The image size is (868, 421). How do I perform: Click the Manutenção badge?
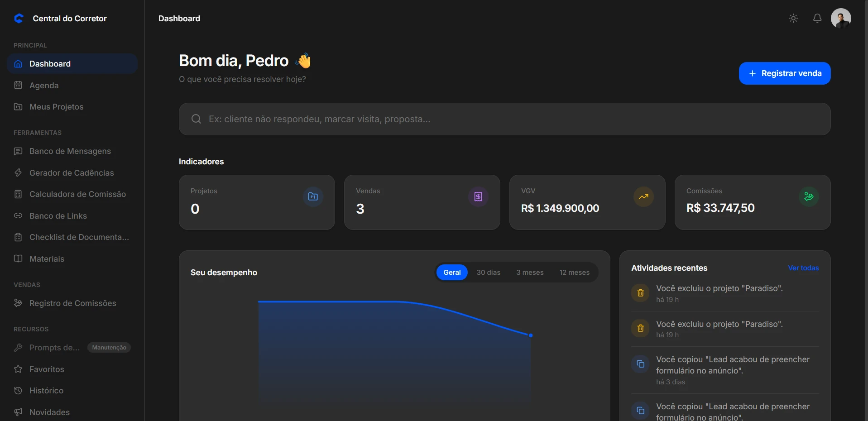(x=109, y=348)
